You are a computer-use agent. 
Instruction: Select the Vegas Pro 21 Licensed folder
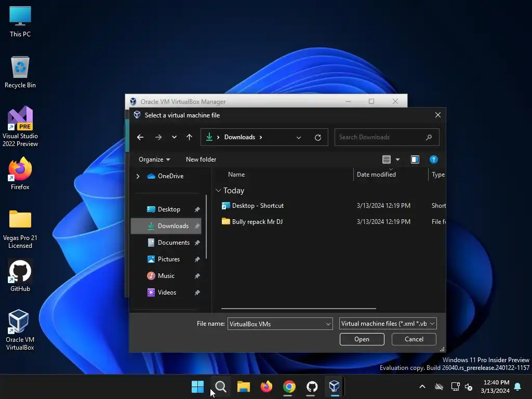pos(20,229)
